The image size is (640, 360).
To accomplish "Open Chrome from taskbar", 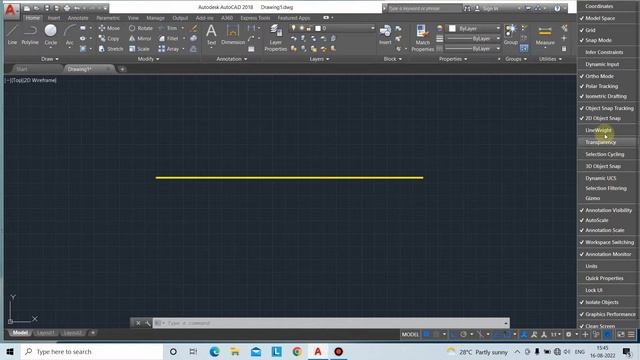I will pyautogui.click(x=297, y=351).
